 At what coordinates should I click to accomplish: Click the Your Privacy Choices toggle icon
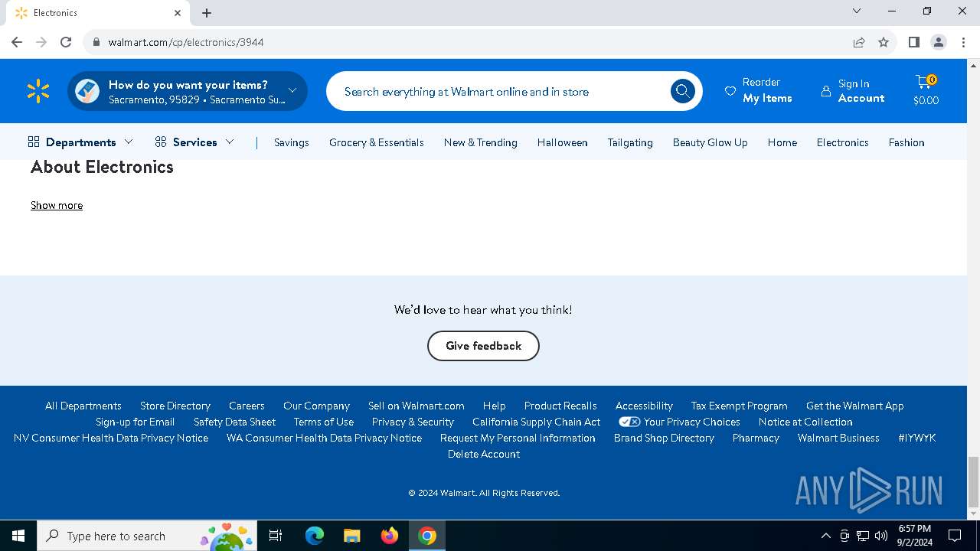click(x=629, y=422)
